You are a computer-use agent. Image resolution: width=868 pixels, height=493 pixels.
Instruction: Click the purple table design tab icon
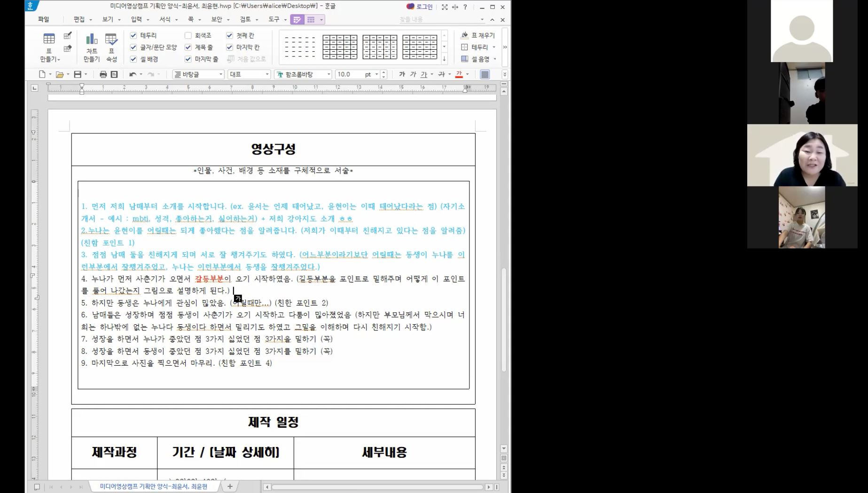coord(297,20)
